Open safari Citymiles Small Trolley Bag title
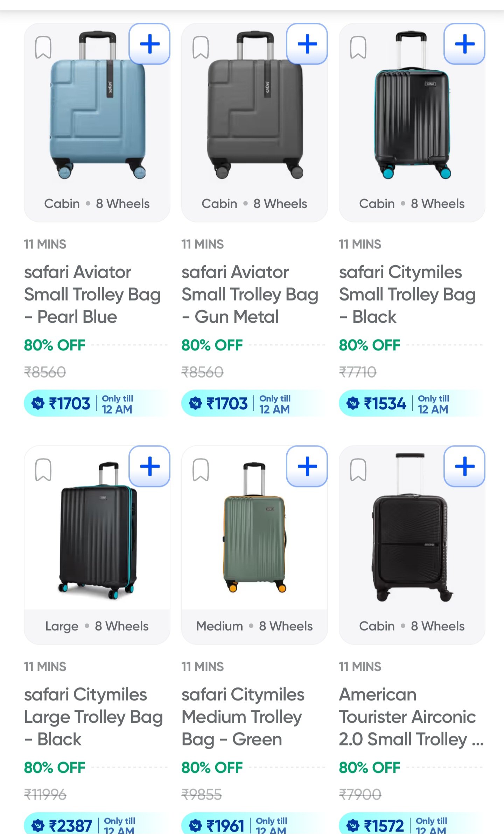Screen dimensions: 504x834 tap(407, 294)
